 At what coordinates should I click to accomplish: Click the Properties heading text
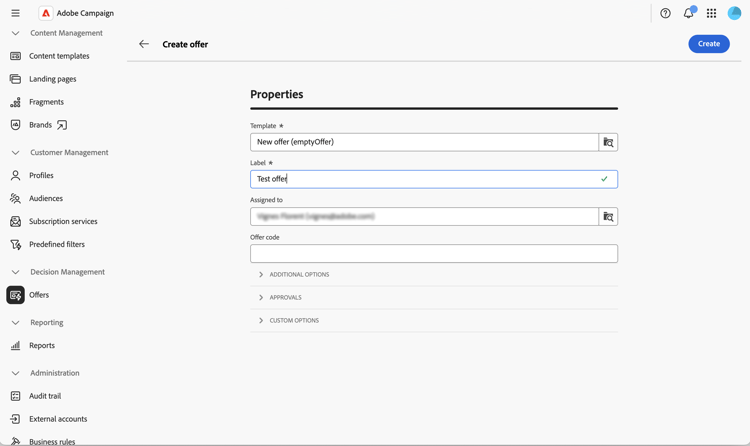276,94
